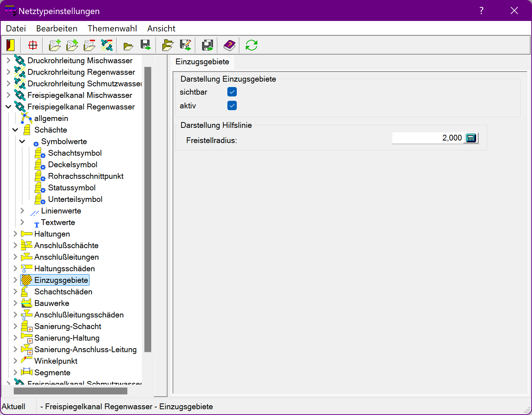The height and width of the screenshot is (415, 532).
Task: Click the green refresh arrows icon
Action: click(x=251, y=45)
